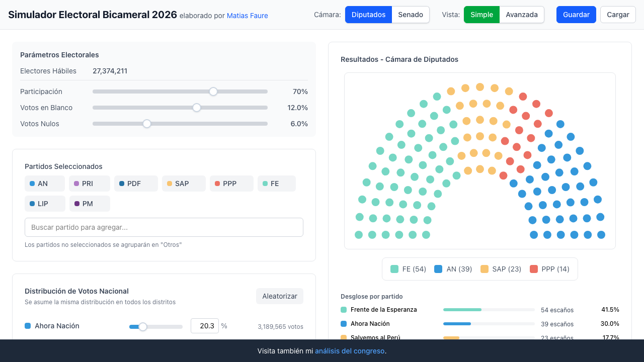644x362 pixels.
Task: Click the red PPP (14) legend marker
Action: [x=535, y=269]
